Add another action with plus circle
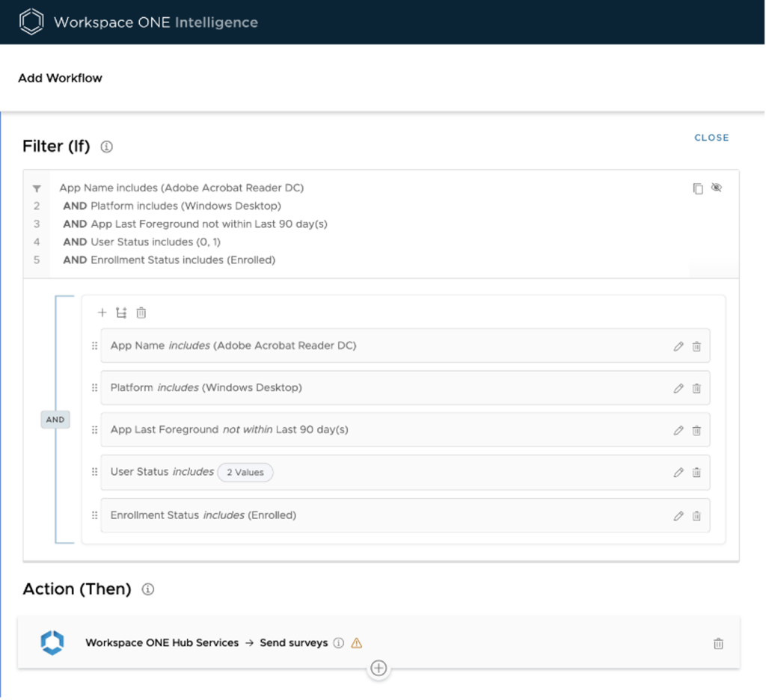The image size is (766, 700). tap(379, 668)
